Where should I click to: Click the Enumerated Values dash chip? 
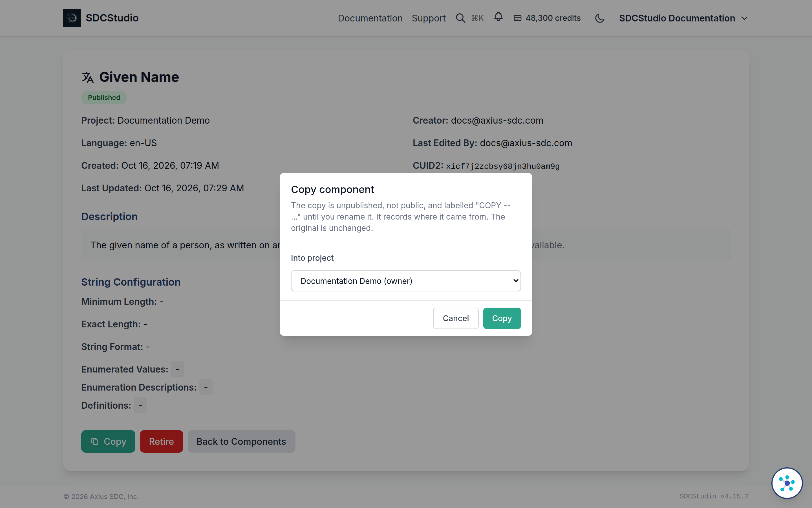pyautogui.click(x=178, y=369)
